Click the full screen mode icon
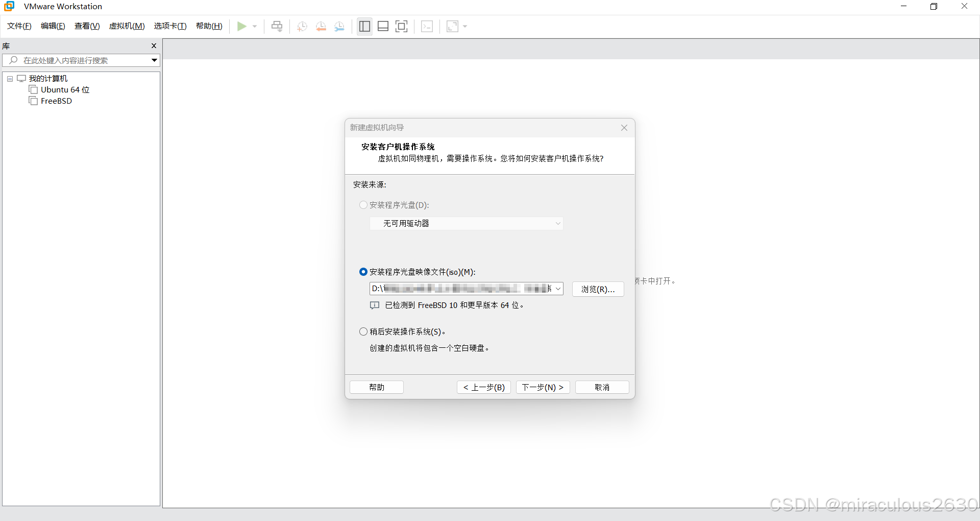 click(402, 26)
